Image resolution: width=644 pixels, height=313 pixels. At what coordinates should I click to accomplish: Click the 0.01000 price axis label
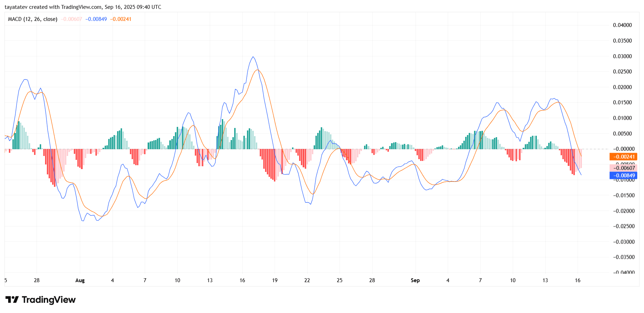pos(622,118)
